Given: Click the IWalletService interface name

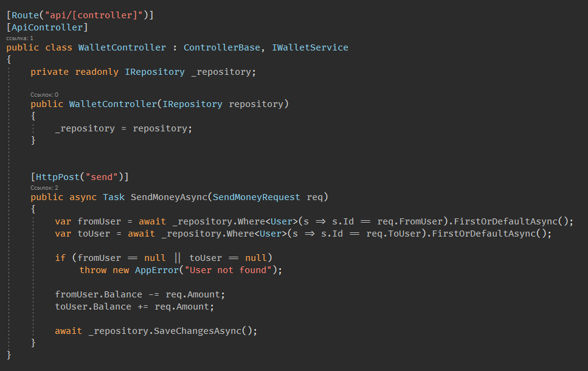Looking at the screenshot, I should coord(310,47).
